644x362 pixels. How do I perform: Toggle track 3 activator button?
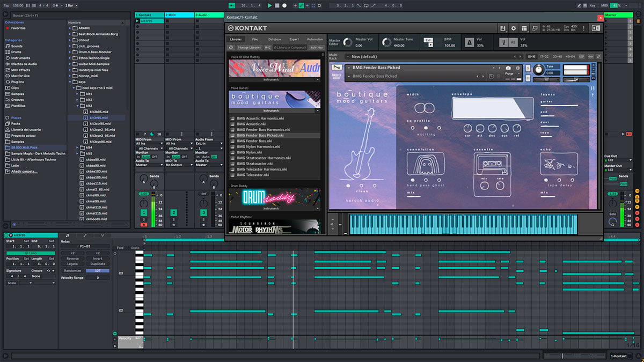click(x=204, y=213)
